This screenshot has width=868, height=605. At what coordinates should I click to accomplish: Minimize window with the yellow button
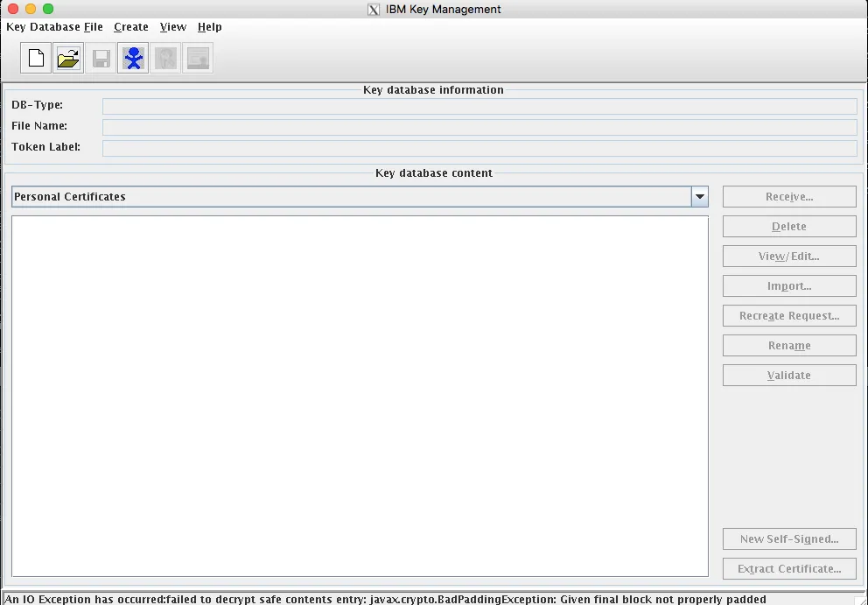pos(31,9)
